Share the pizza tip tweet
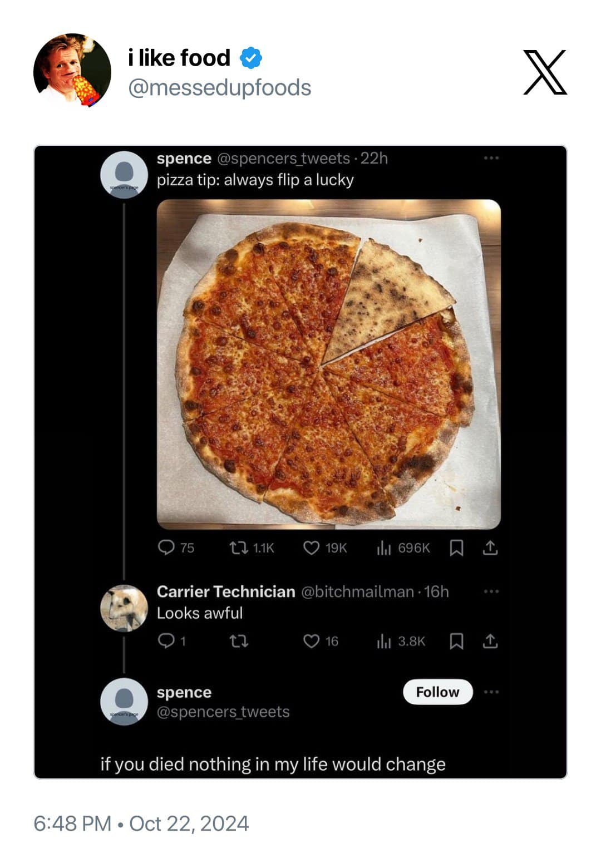The height and width of the screenshot is (868, 601). (x=489, y=548)
